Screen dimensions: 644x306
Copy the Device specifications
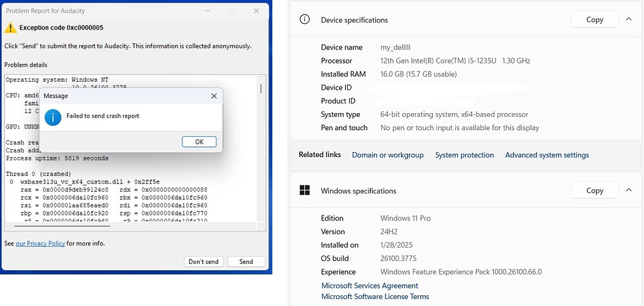[x=594, y=19]
